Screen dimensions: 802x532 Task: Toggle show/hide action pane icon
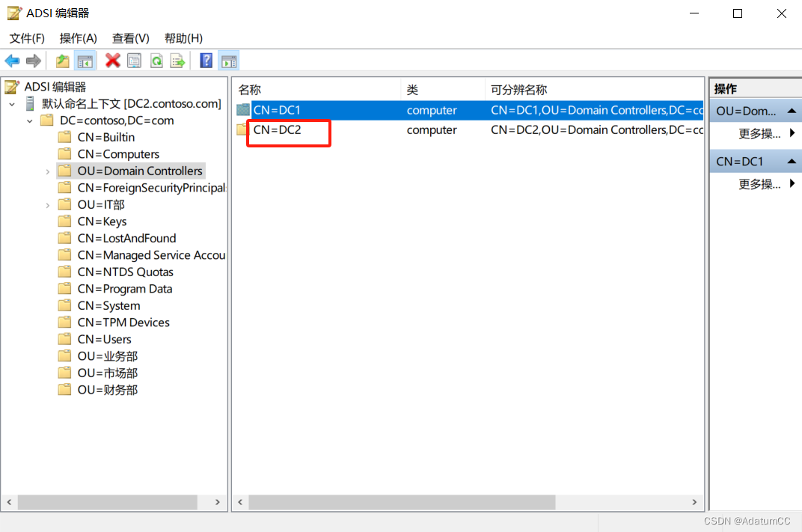coord(229,61)
